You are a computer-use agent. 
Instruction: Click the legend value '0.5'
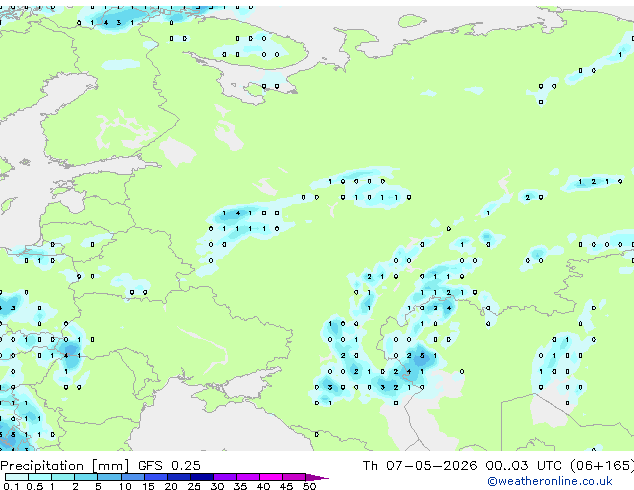(x=35, y=486)
